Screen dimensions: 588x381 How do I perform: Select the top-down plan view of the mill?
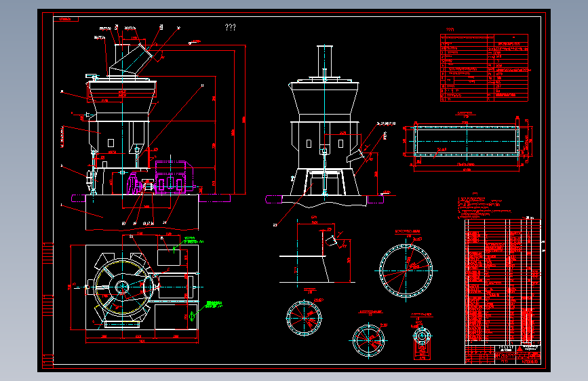(137, 288)
